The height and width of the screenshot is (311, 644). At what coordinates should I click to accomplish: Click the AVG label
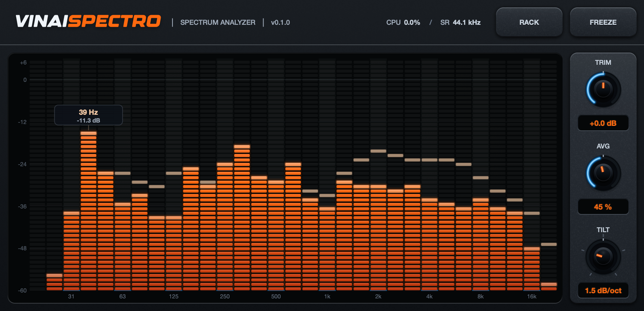[x=603, y=146]
